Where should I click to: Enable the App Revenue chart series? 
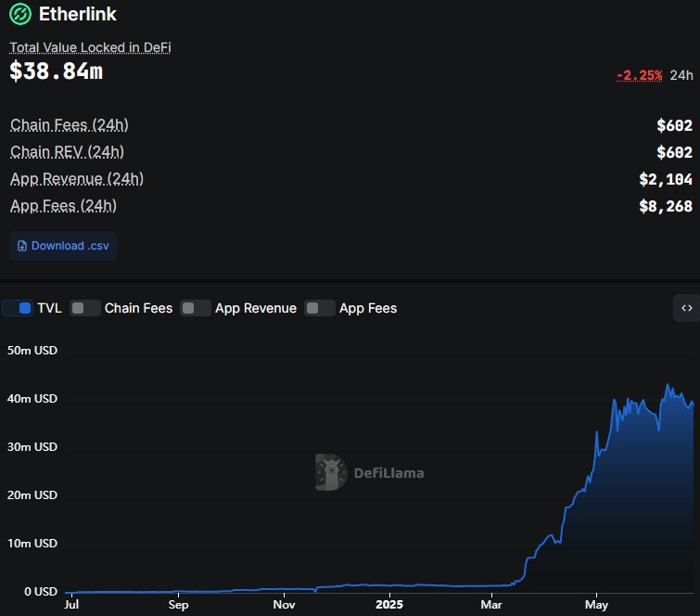(x=196, y=308)
